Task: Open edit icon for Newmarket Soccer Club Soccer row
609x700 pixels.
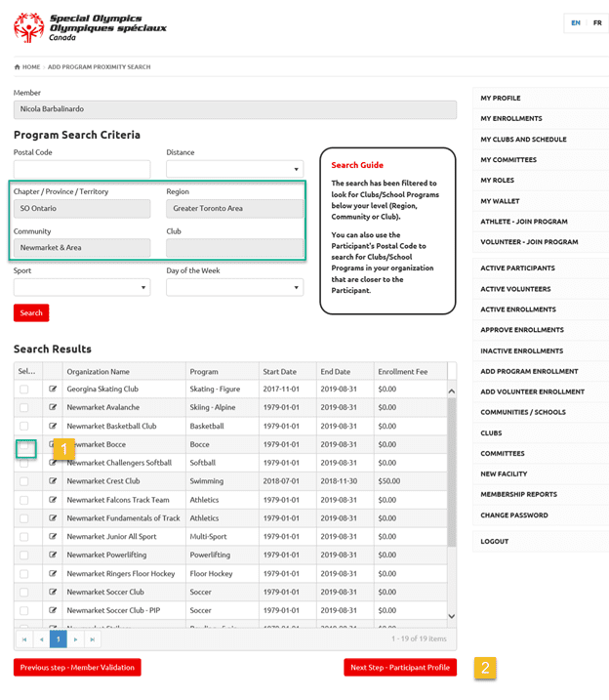Action: pos(53,592)
